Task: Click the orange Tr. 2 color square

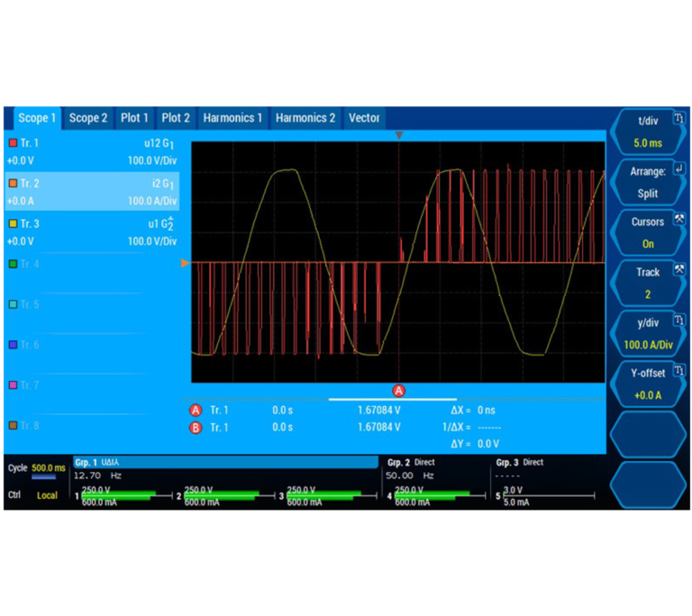Action: 13,183
